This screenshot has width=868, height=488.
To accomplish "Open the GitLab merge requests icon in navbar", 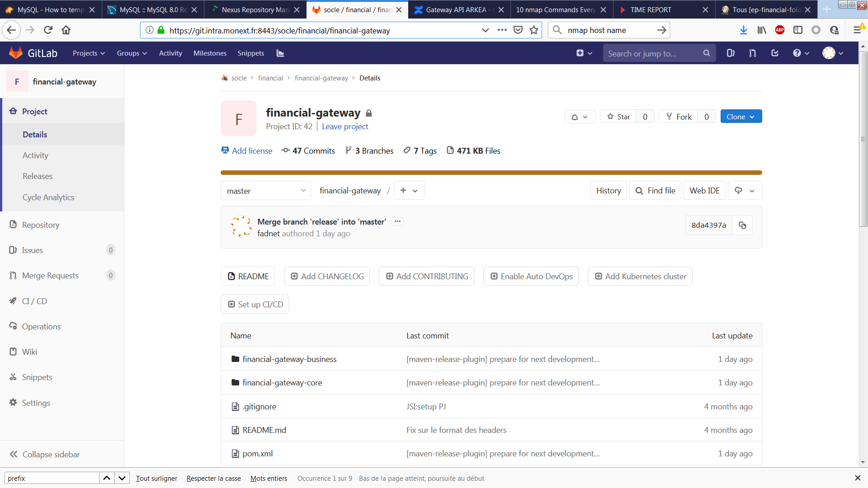I will pos(752,53).
